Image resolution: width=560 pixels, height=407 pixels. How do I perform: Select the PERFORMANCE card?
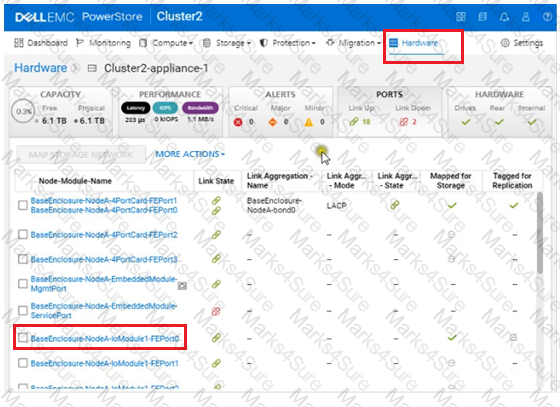[x=170, y=111]
